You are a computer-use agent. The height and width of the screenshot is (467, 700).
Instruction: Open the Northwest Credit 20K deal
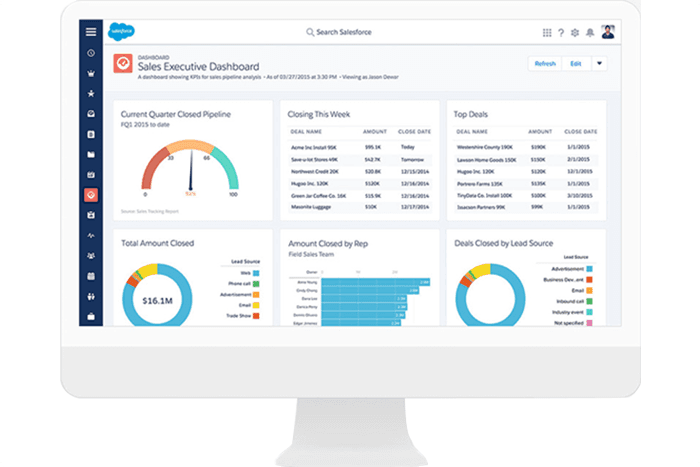coord(315,171)
